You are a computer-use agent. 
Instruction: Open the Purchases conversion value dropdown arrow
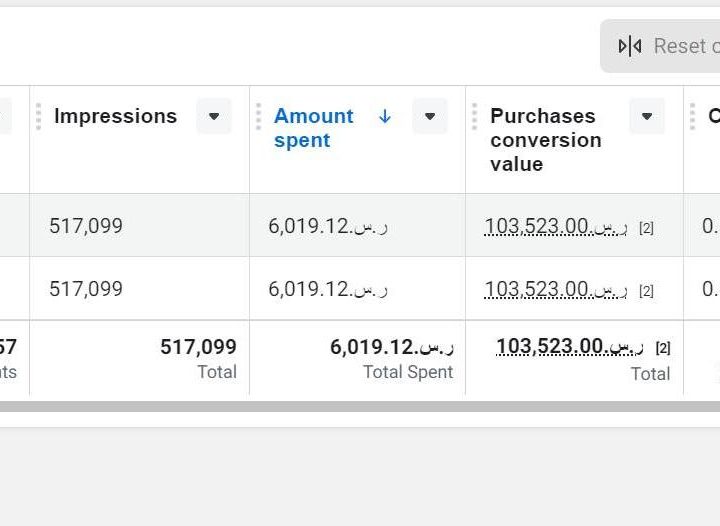[x=647, y=117]
